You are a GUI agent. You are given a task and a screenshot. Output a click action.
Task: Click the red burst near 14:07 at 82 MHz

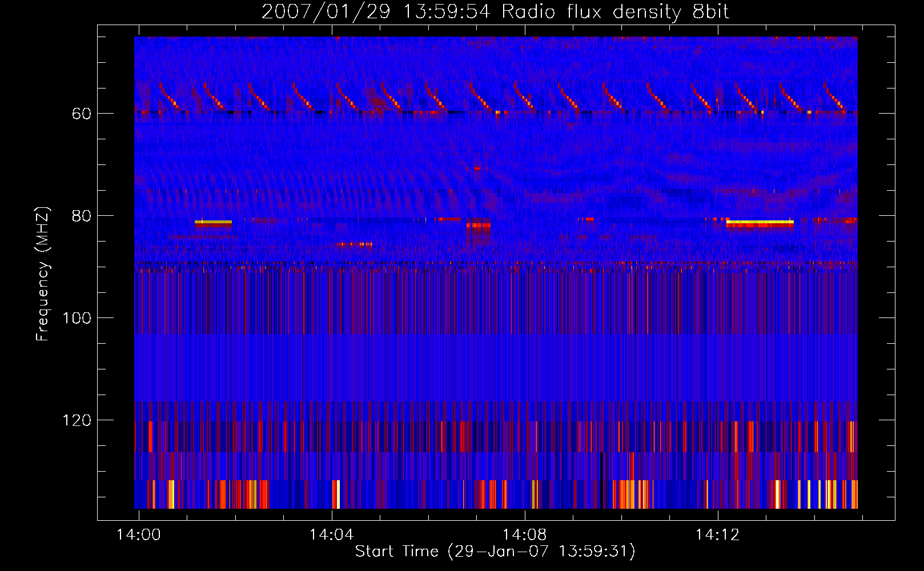pyautogui.click(x=479, y=225)
